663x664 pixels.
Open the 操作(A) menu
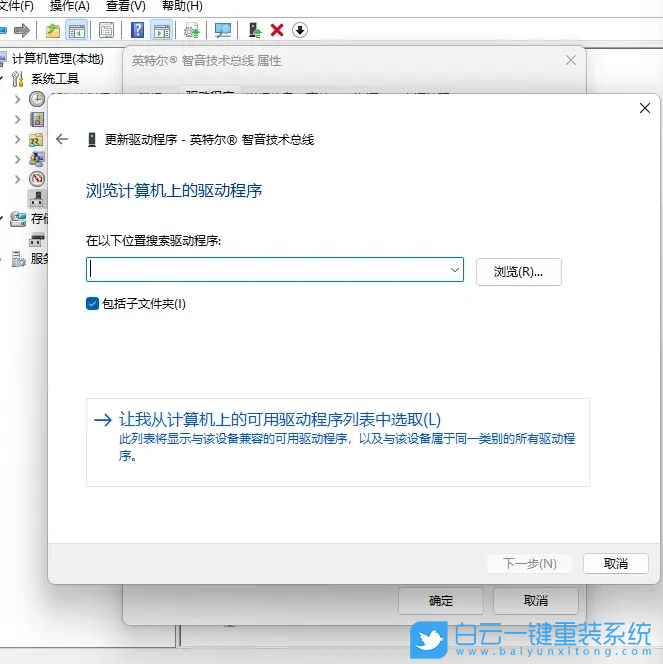pos(69,6)
